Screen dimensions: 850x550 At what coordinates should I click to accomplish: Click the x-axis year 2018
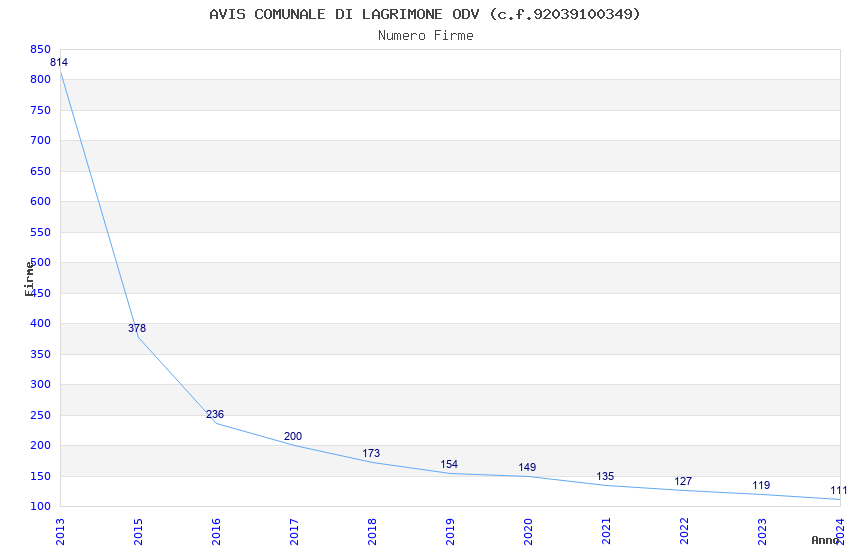(x=372, y=532)
